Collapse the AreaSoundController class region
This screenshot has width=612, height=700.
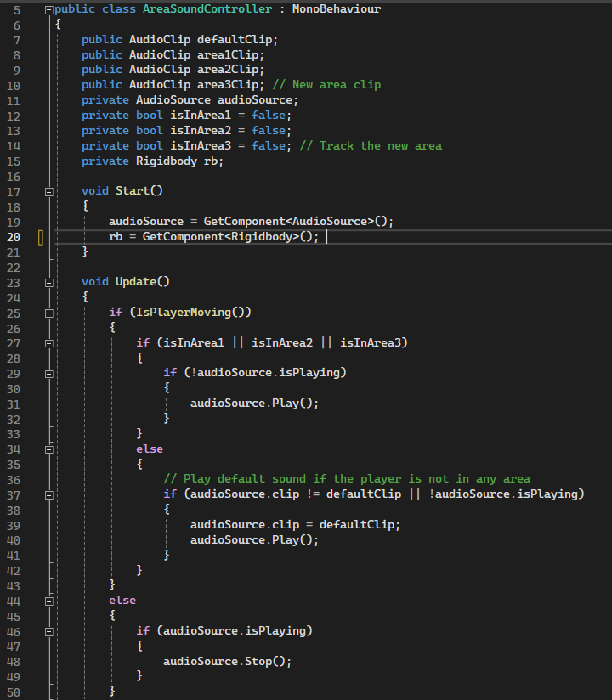pyautogui.click(x=49, y=10)
